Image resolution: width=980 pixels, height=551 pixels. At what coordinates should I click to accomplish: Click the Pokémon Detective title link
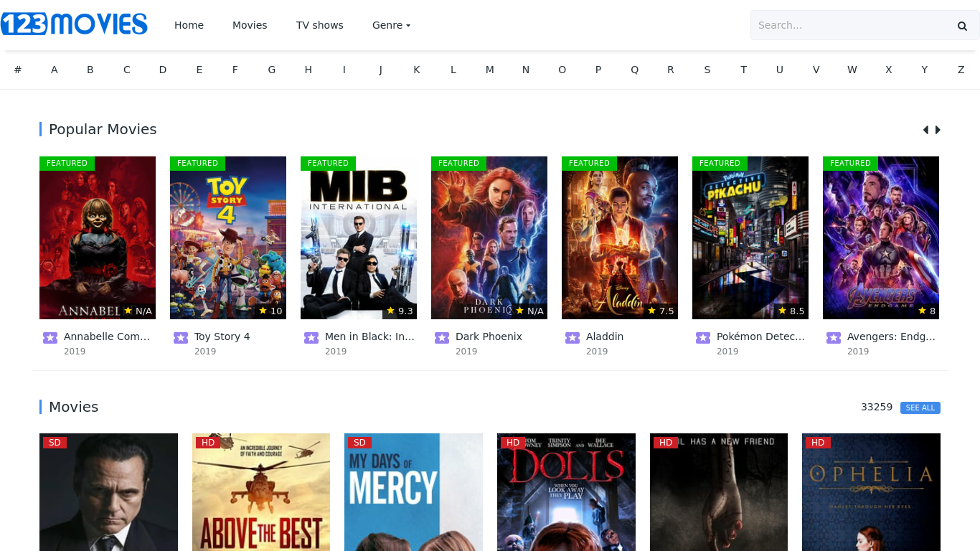pos(761,336)
